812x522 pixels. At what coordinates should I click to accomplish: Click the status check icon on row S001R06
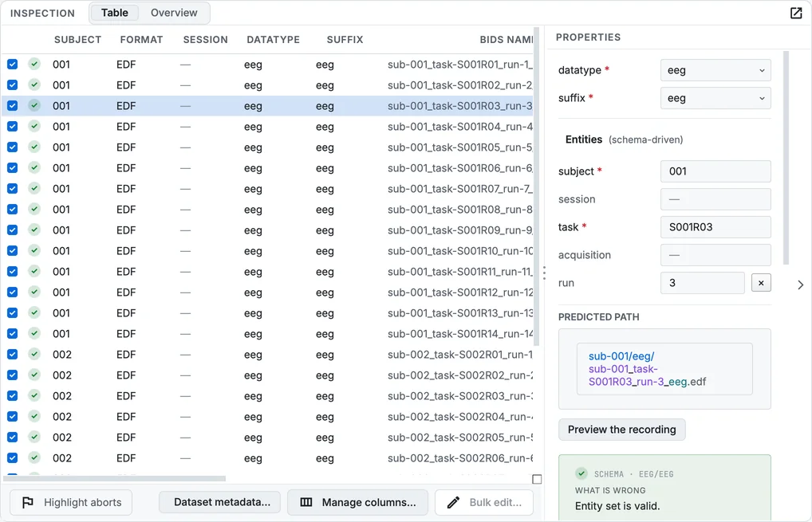(x=34, y=167)
